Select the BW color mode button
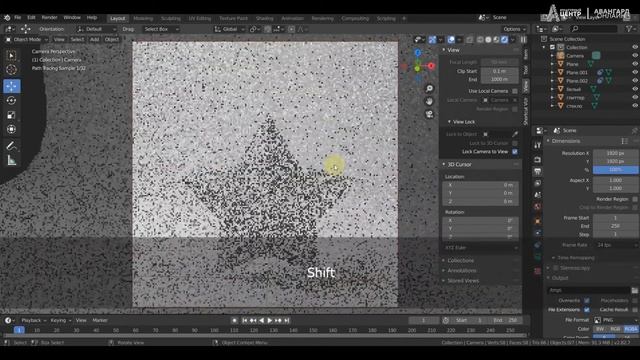Viewport: 640px width, 360px height. 600,329
